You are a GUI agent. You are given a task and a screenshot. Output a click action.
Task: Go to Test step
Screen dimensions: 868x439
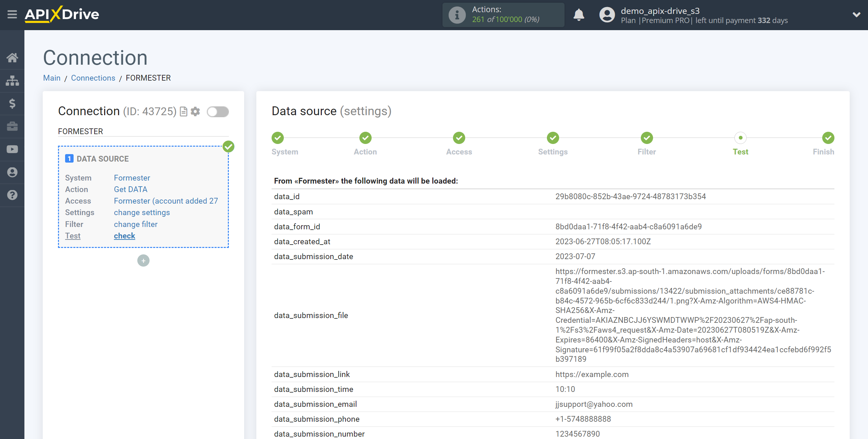click(741, 138)
